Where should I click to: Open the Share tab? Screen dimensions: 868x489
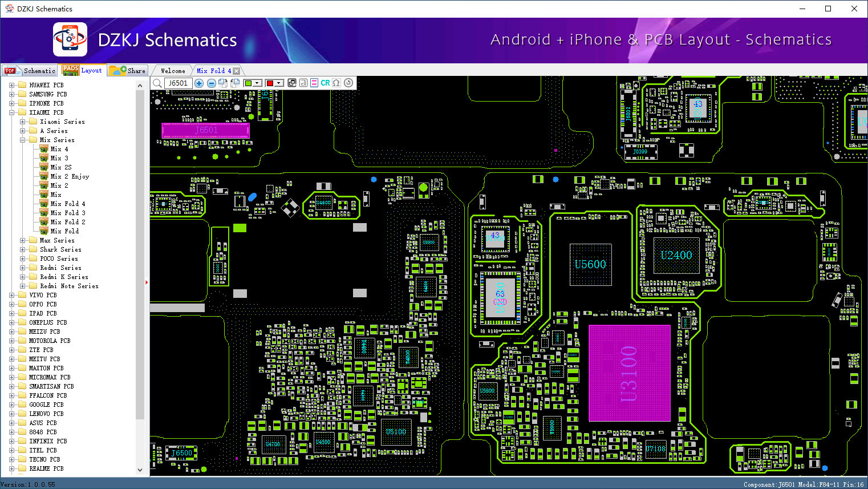pyautogui.click(x=128, y=71)
